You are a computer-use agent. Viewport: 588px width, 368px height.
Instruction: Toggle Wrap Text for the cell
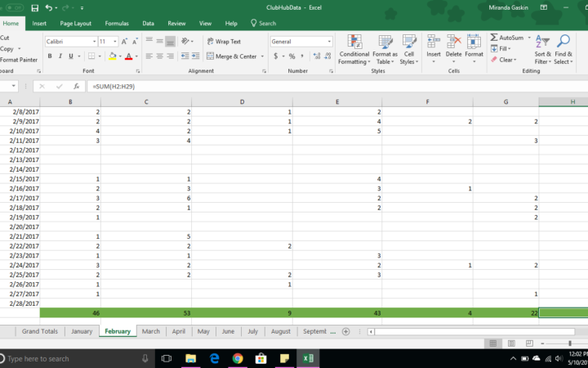tap(223, 41)
